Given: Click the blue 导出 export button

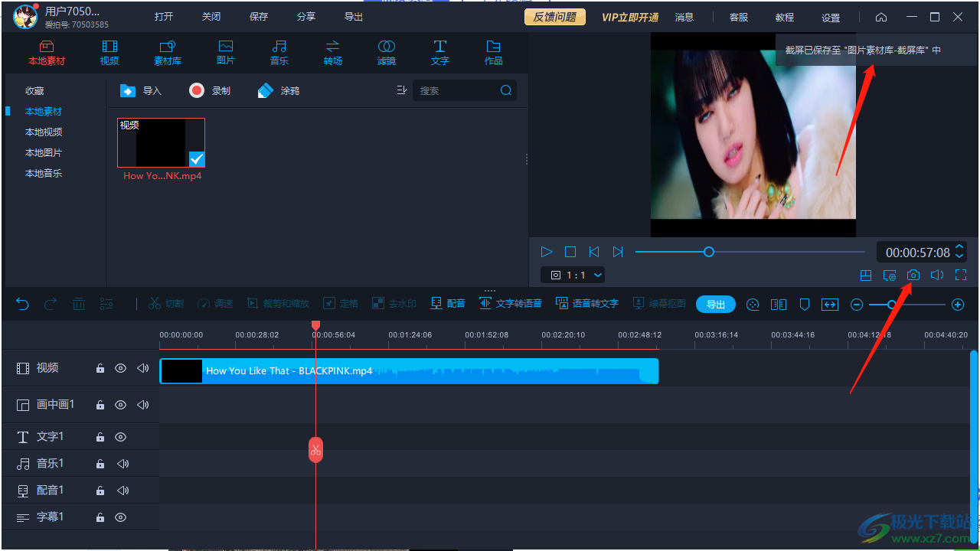Looking at the screenshot, I should [716, 305].
